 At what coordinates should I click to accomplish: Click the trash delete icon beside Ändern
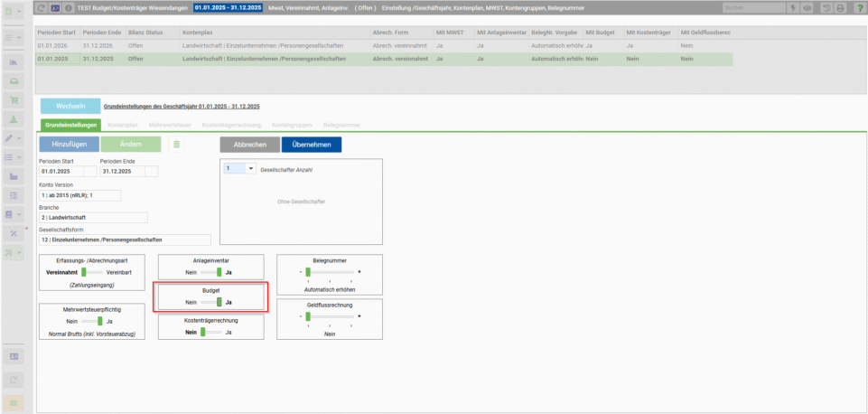point(177,144)
